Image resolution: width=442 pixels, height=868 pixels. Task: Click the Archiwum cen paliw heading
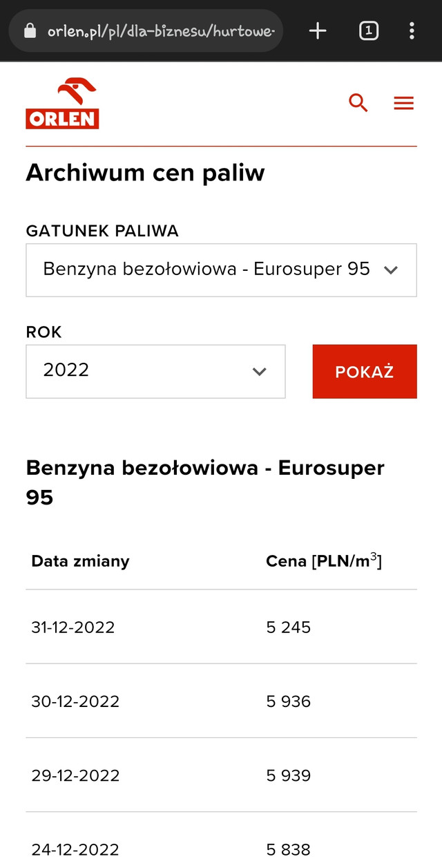145,173
